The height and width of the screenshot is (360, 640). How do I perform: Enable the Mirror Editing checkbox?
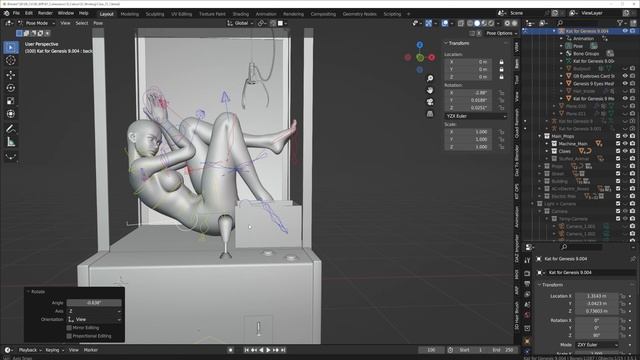[69, 328]
